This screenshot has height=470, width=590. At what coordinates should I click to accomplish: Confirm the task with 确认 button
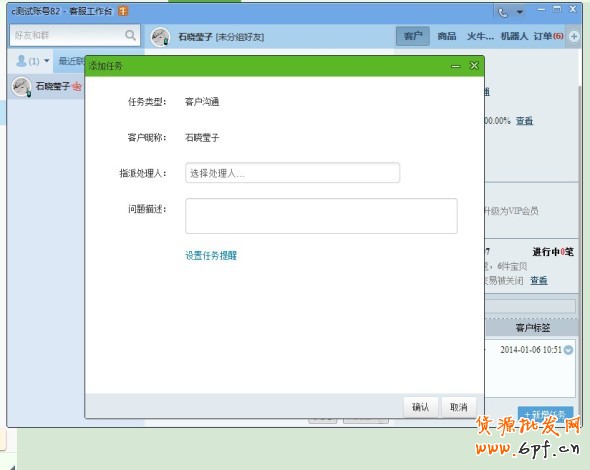click(421, 407)
